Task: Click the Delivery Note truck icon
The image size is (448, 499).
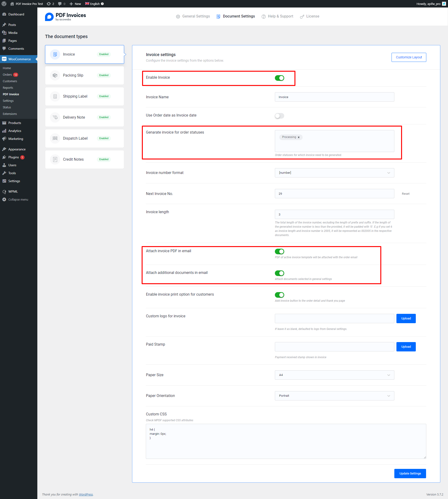Action: click(55, 117)
